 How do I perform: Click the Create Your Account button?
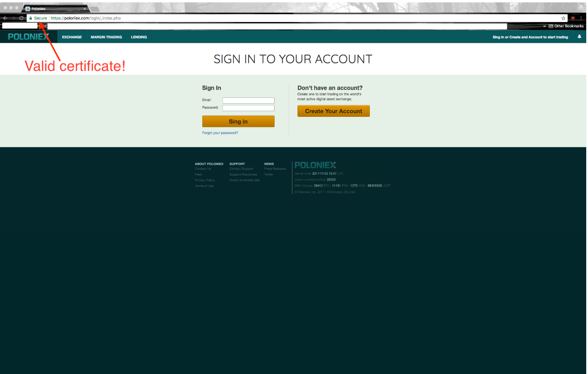coord(334,111)
